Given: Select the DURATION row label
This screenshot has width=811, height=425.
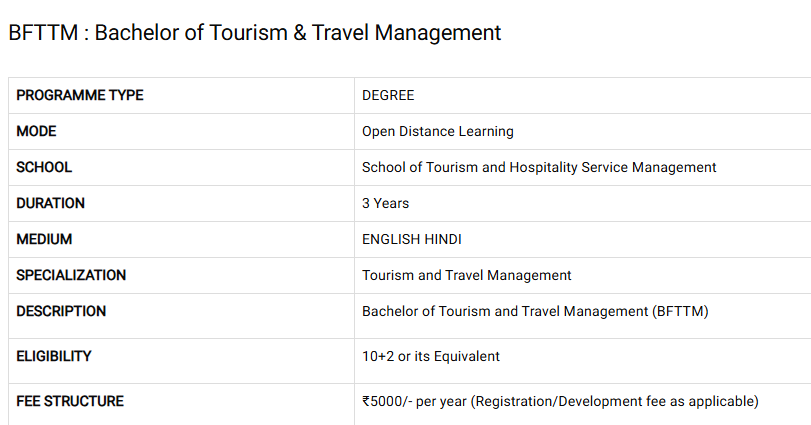Looking at the screenshot, I should click(x=50, y=203).
